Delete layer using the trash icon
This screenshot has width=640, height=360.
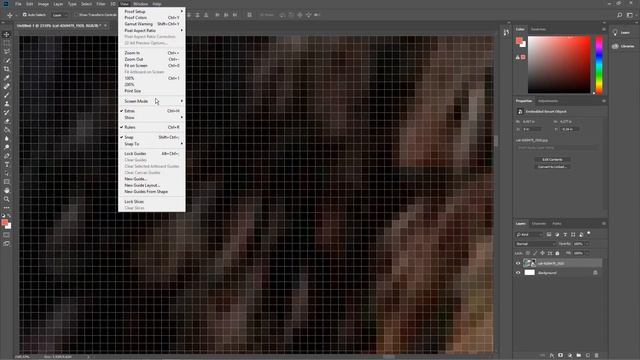[596, 356]
